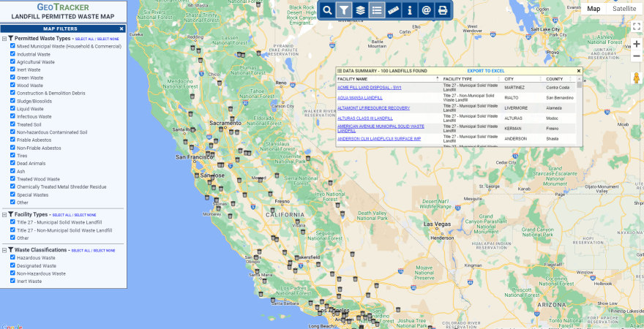Open ACME FILL LAND DISPOSAL facility link
This screenshot has width=644, height=329.
[370, 88]
